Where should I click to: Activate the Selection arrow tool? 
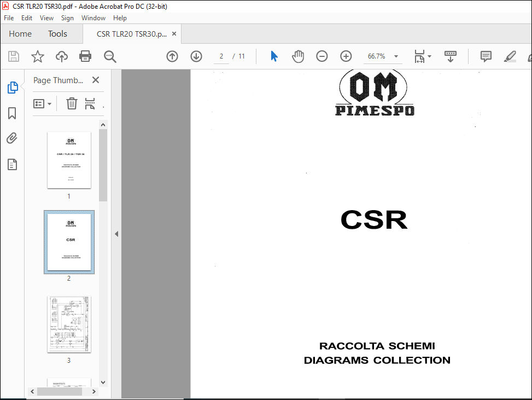274,56
